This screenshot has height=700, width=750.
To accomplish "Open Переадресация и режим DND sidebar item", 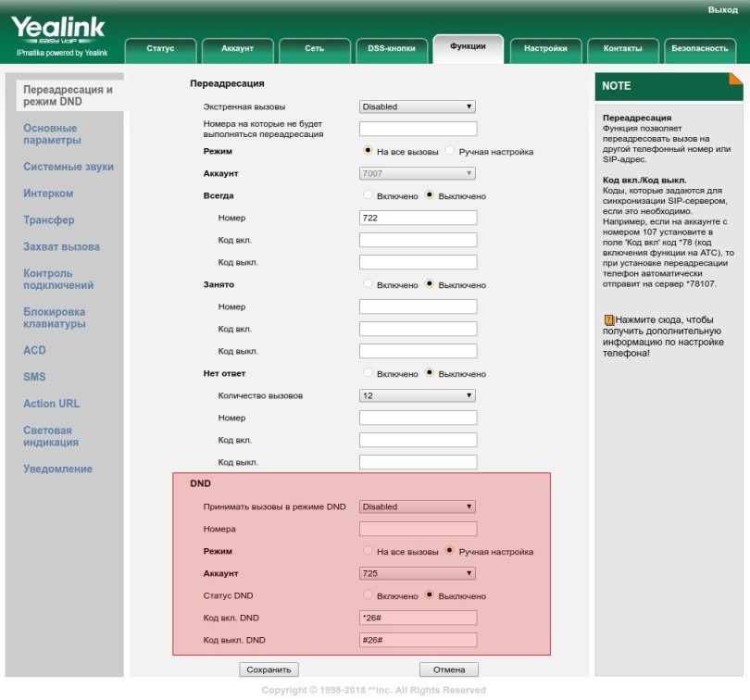I will (x=68, y=95).
